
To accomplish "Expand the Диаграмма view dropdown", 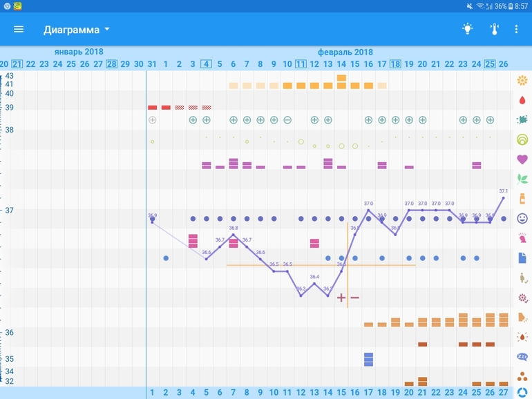I will point(76,30).
